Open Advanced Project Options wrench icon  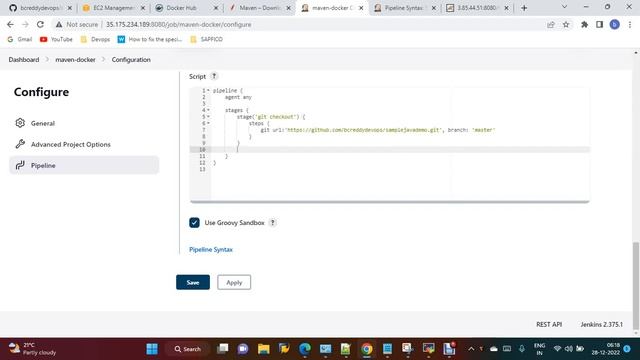[x=20, y=144]
